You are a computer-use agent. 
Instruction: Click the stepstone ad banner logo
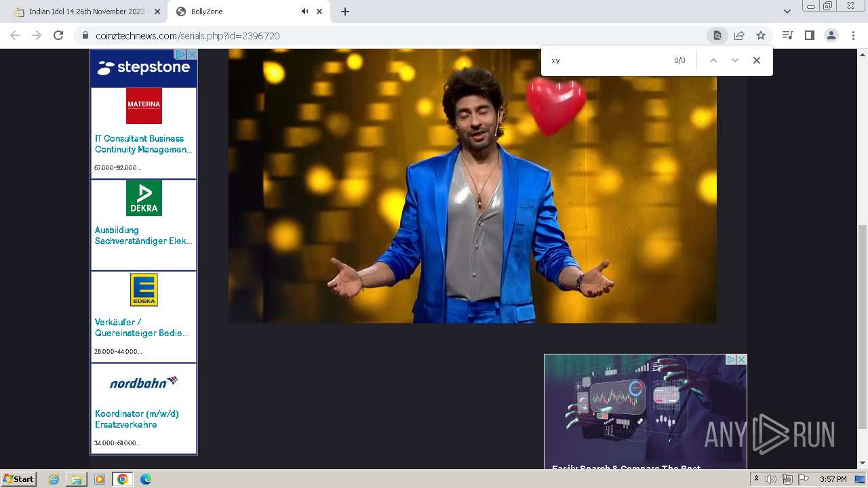coord(143,68)
